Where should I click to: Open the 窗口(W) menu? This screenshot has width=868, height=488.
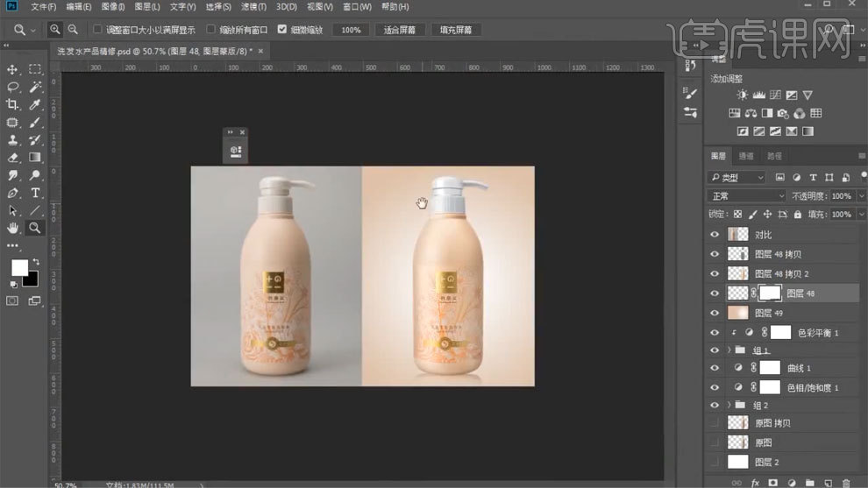click(x=357, y=7)
